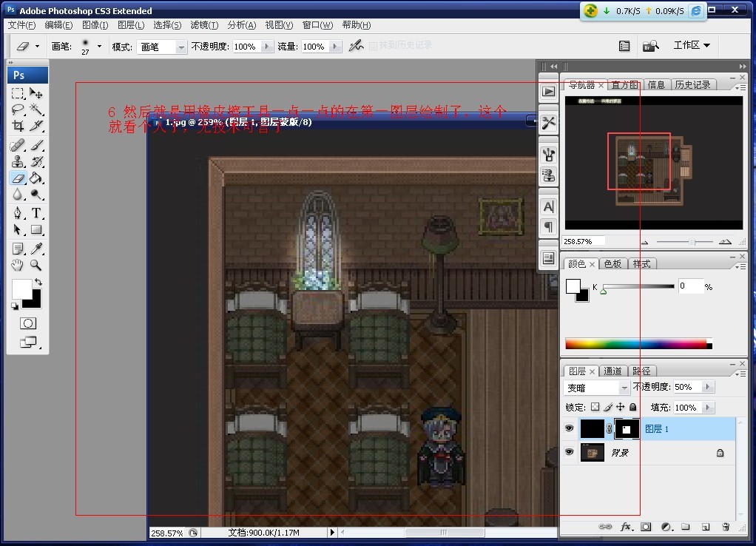Viewport: 756px width, 546px height.
Task: Select the Zoom tool
Action: coord(36,265)
